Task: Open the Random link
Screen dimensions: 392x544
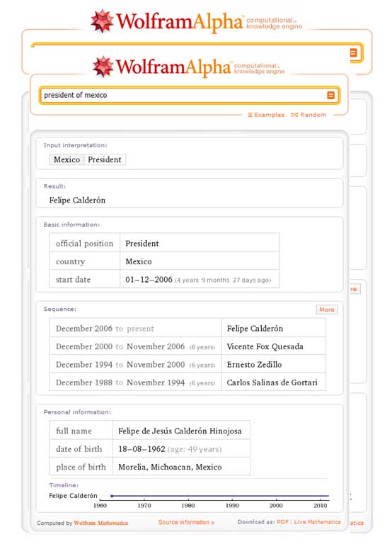Action: tap(309, 115)
